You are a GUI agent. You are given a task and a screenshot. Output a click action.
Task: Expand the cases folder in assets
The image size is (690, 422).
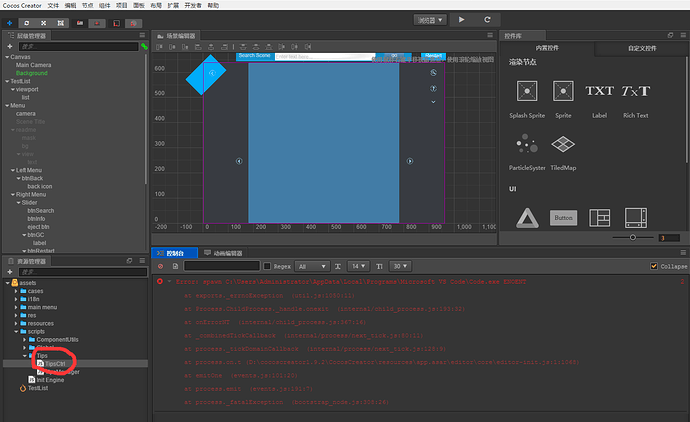point(16,291)
